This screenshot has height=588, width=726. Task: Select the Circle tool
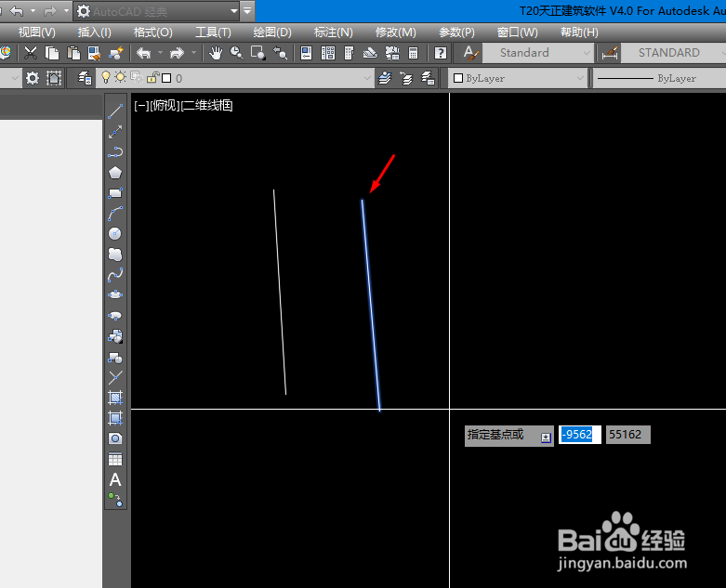(115, 234)
